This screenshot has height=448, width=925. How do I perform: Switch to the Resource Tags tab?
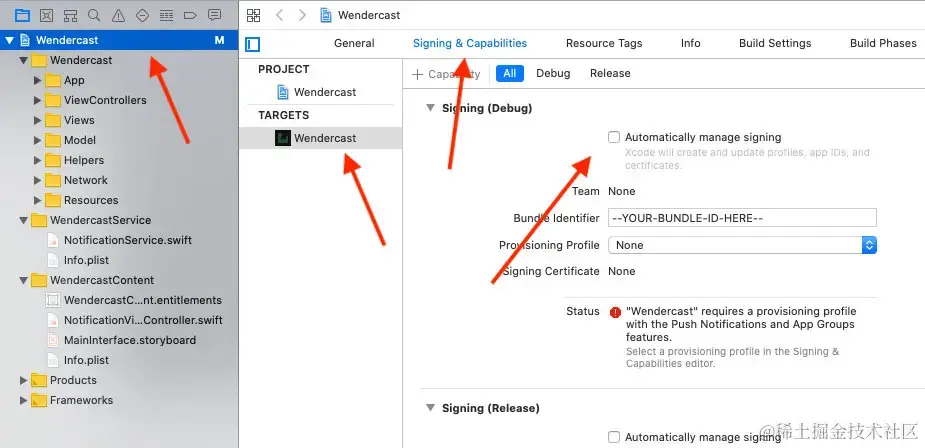tap(603, 43)
